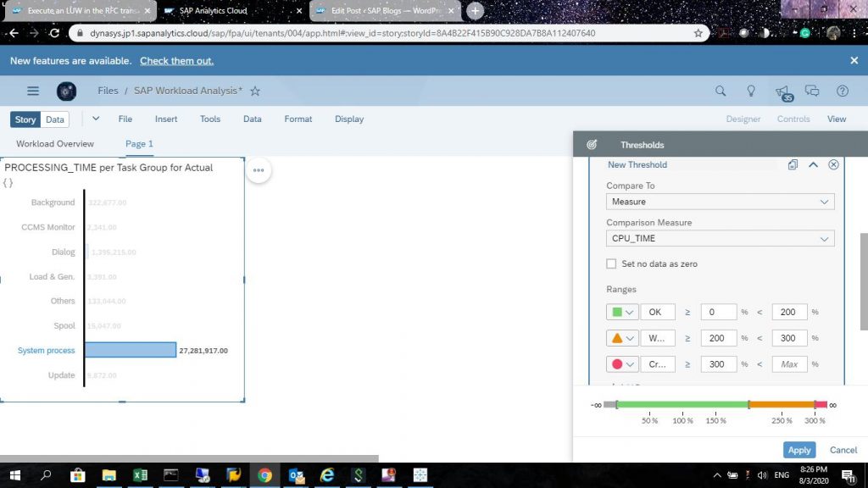
Task: Select the Page 1 tab
Action: [x=139, y=144]
